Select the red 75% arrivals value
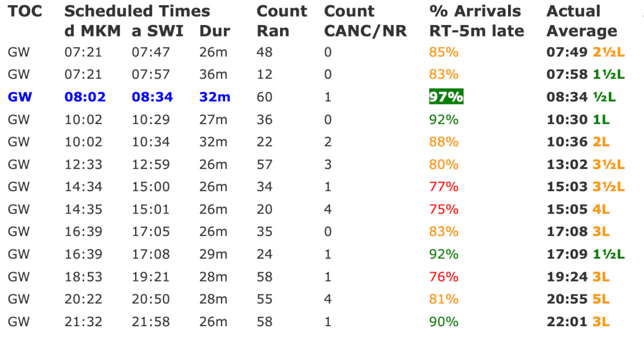 pyautogui.click(x=444, y=209)
